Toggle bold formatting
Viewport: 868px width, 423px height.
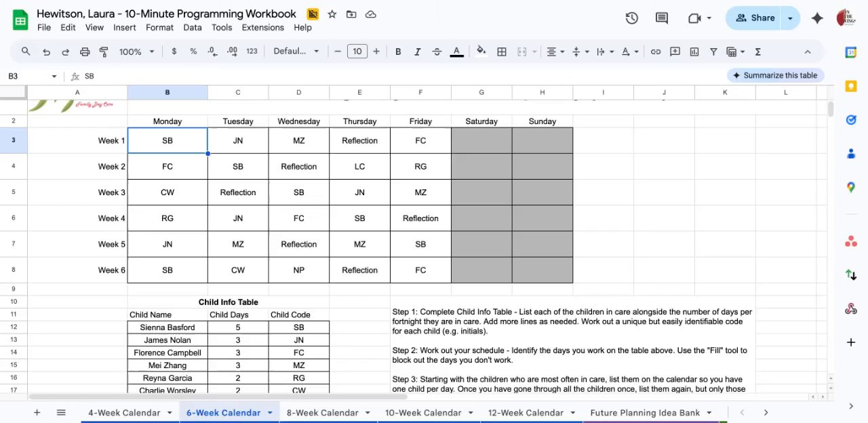[398, 52]
